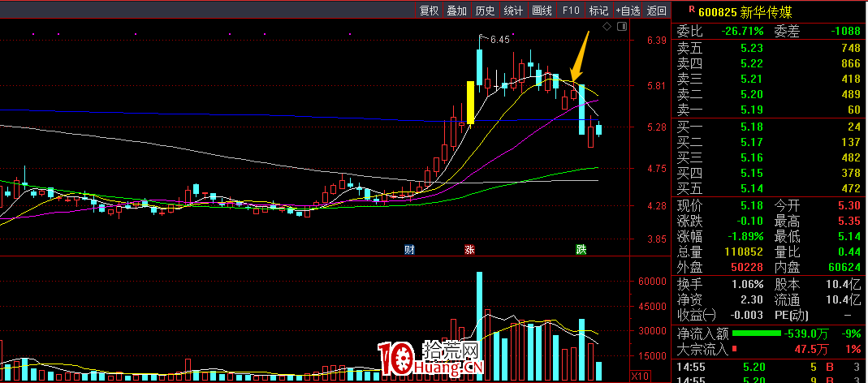Select the 卖一 5.19 order row

pyautogui.click(x=769, y=110)
